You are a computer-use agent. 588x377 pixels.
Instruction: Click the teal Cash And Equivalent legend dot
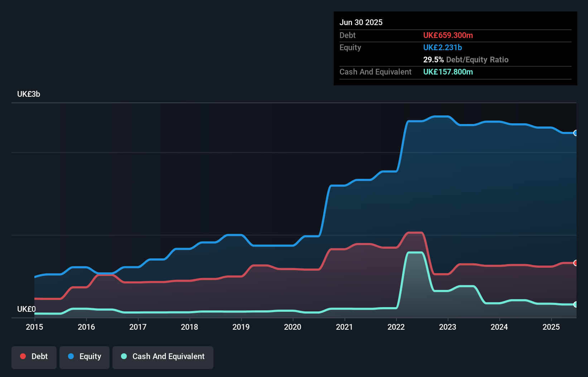(x=123, y=356)
